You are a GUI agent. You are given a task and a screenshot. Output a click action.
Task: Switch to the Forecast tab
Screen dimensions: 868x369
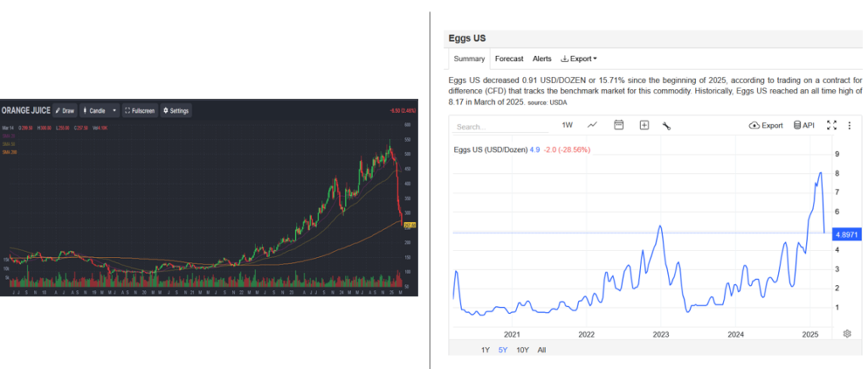coord(509,59)
